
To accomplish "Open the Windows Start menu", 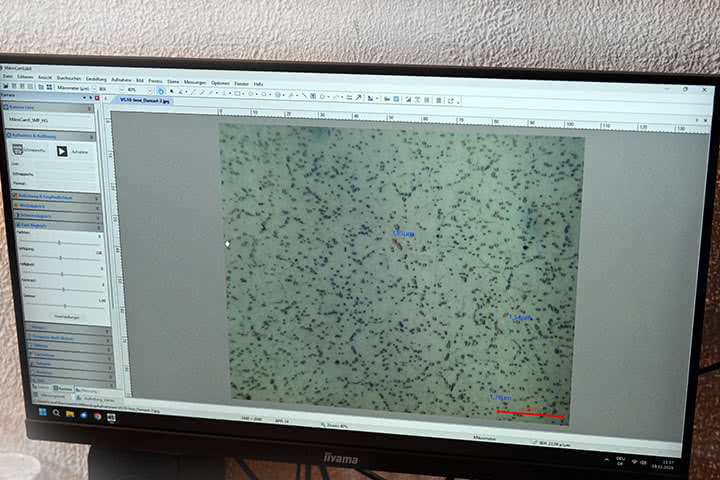I will [43, 410].
